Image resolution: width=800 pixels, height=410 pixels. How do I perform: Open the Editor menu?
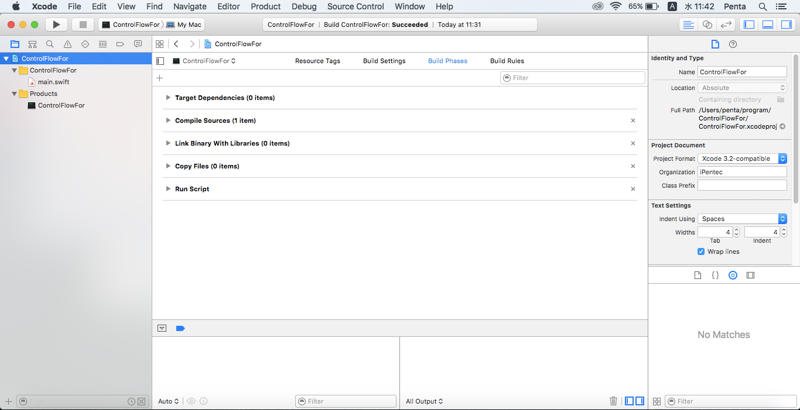click(x=229, y=7)
